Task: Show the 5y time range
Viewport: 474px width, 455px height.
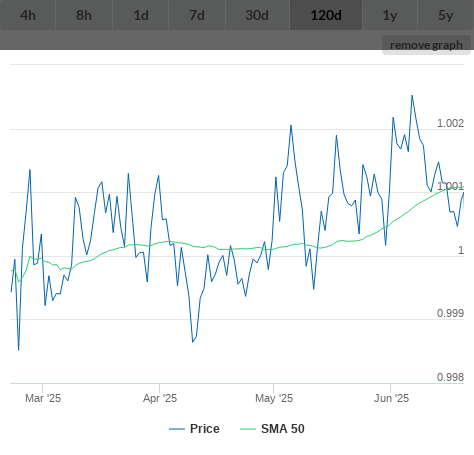Action: click(446, 15)
